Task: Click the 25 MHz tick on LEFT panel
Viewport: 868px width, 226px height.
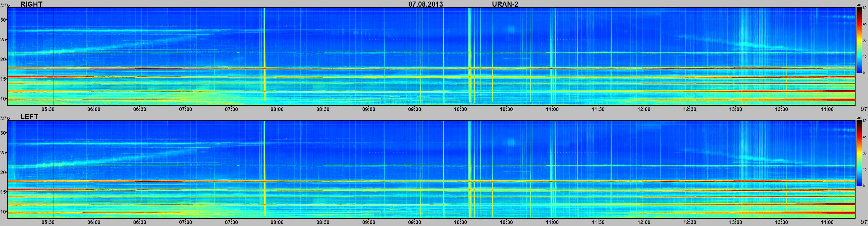Action: [x=3, y=152]
